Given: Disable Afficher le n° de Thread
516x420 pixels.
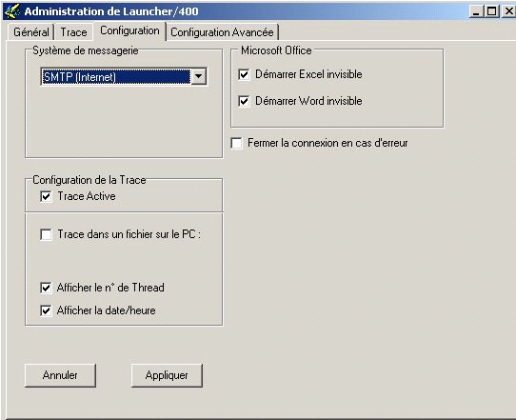Looking at the screenshot, I should 46,288.
